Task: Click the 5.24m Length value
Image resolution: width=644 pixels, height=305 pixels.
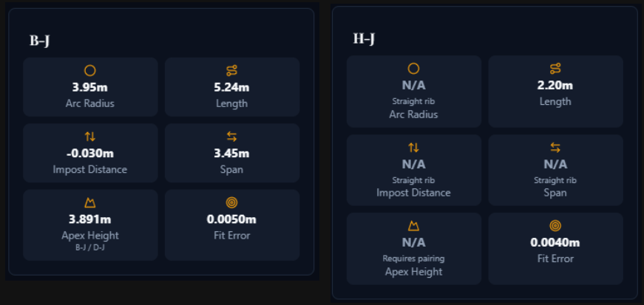Action: [x=231, y=87]
